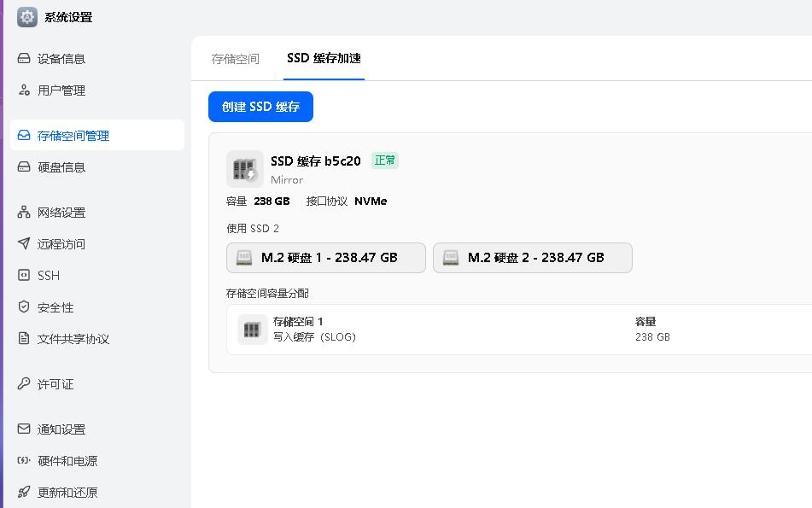The image size is (812, 508).
Task: Open 硬盘信息 in the sidebar
Action: [96, 166]
